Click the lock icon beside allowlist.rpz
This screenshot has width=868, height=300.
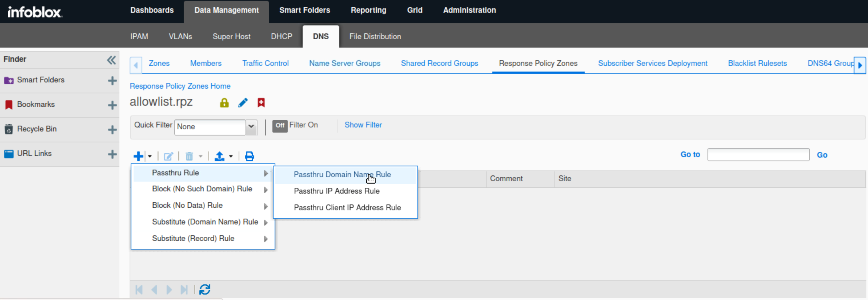tap(224, 103)
